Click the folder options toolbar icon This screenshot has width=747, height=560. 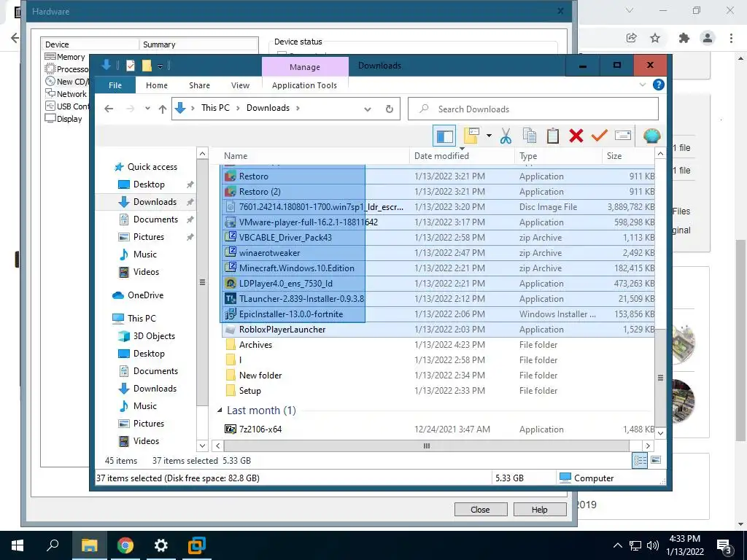pos(471,136)
